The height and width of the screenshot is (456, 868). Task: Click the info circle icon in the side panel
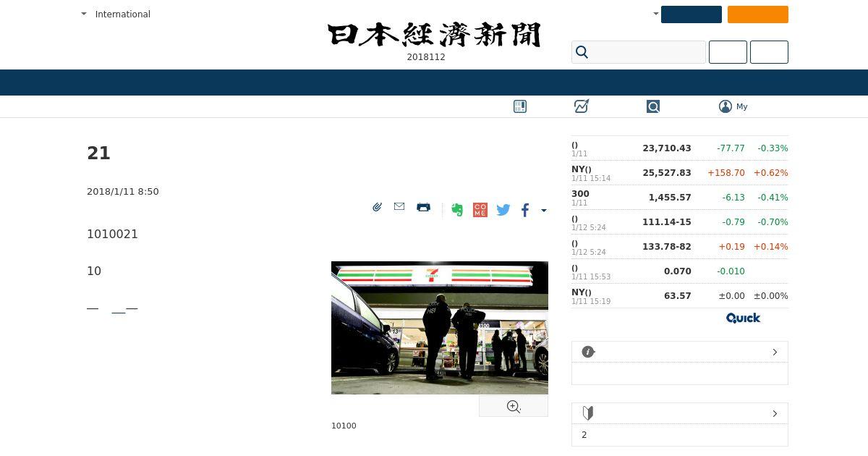pyautogui.click(x=588, y=352)
